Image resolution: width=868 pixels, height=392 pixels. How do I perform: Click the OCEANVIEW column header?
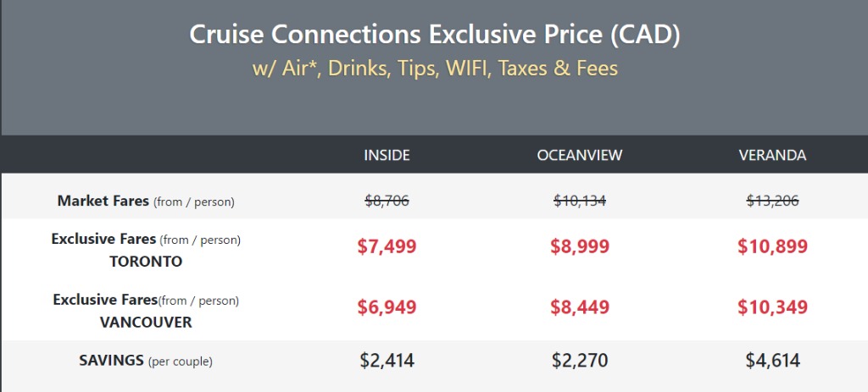click(x=580, y=156)
